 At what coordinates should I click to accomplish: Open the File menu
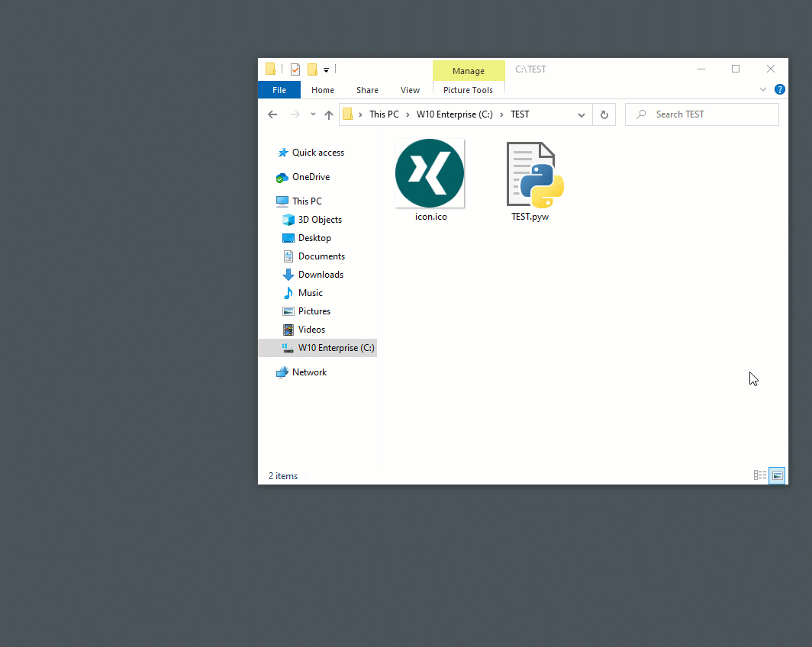point(279,90)
